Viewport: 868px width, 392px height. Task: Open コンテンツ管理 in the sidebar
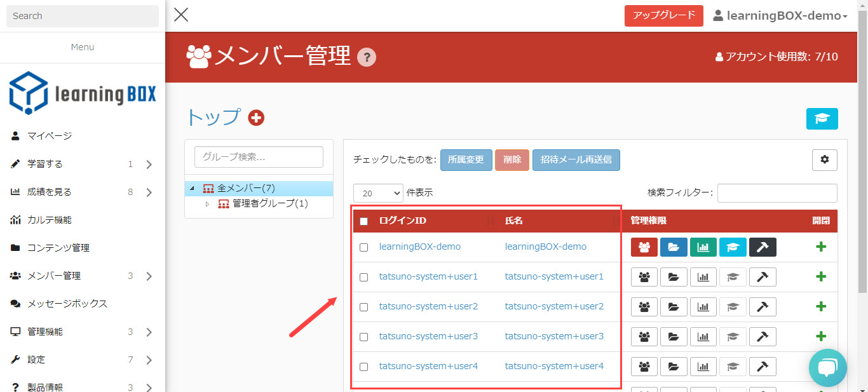click(58, 248)
